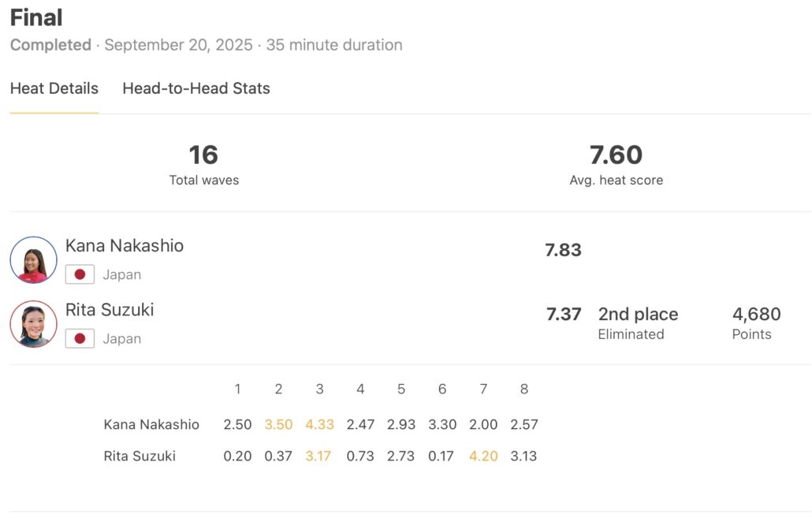The width and height of the screenshot is (812, 518).
Task: Click Rita Suzuki's heat total 7.37
Action: pyautogui.click(x=563, y=314)
